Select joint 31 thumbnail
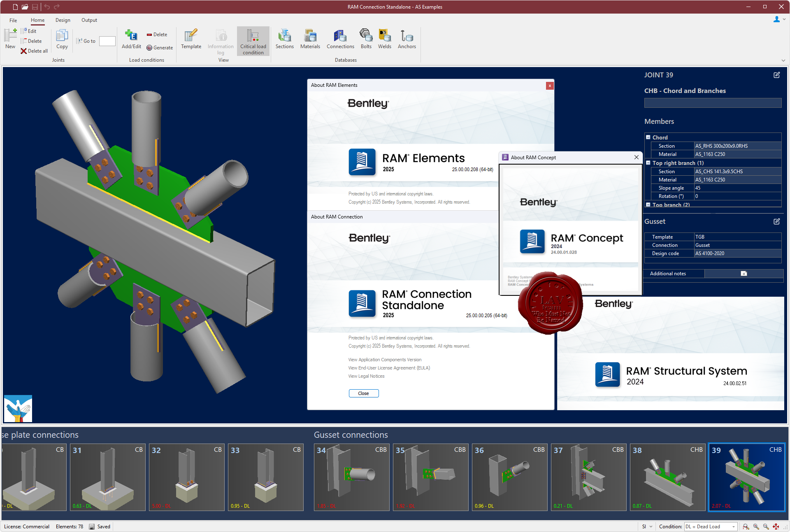Viewport: 790px width, 532px height. point(108,477)
